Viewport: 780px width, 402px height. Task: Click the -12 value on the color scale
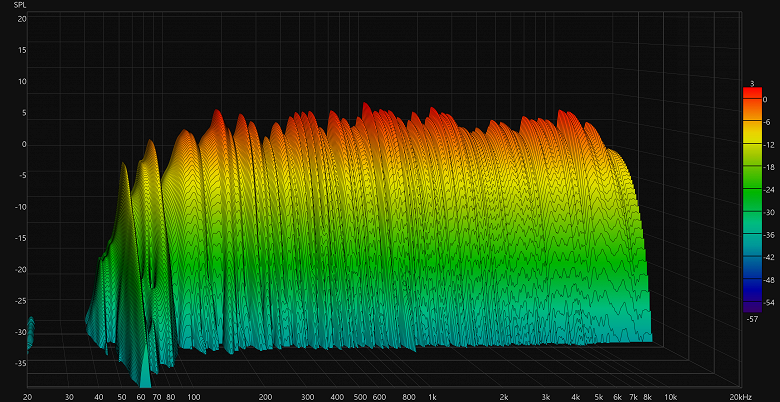pos(767,145)
